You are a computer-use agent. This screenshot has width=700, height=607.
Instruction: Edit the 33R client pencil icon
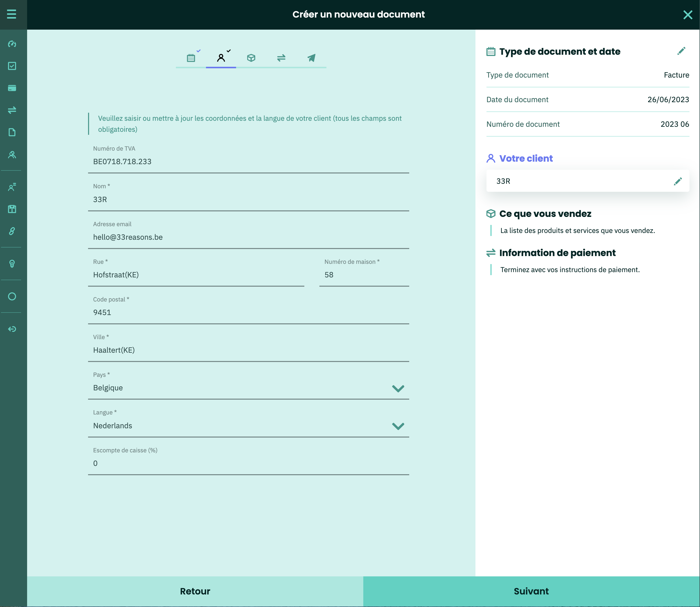coord(678,181)
